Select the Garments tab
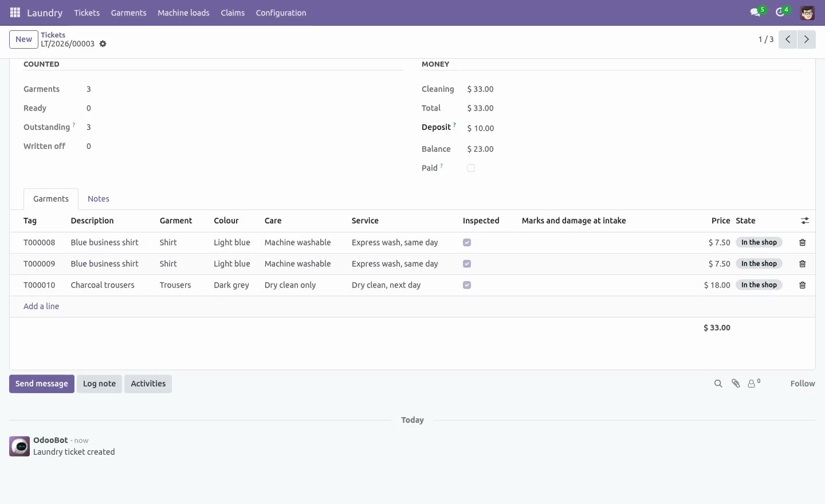Viewport: 825px width, 504px height. [x=51, y=199]
